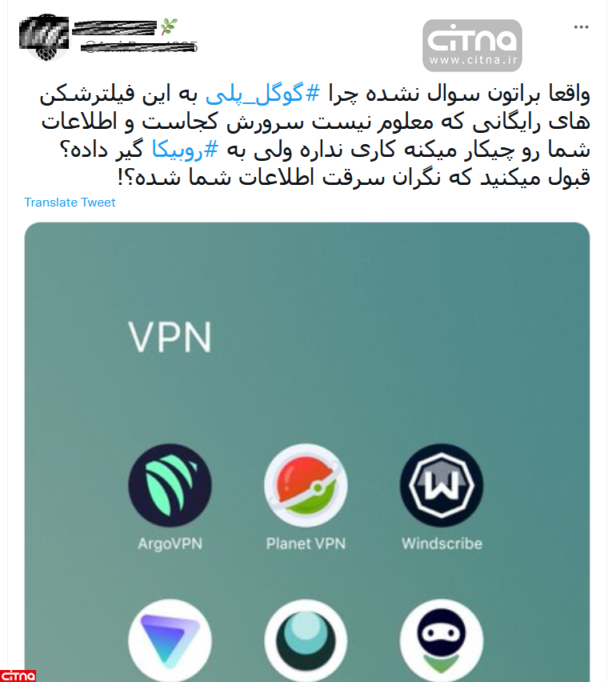Click the Windscribe label text

coord(442,544)
